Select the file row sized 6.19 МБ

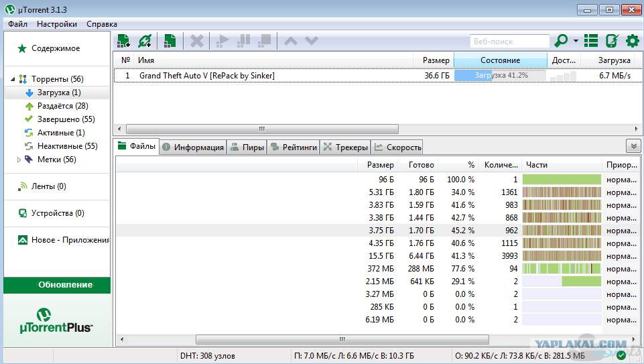(x=378, y=320)
